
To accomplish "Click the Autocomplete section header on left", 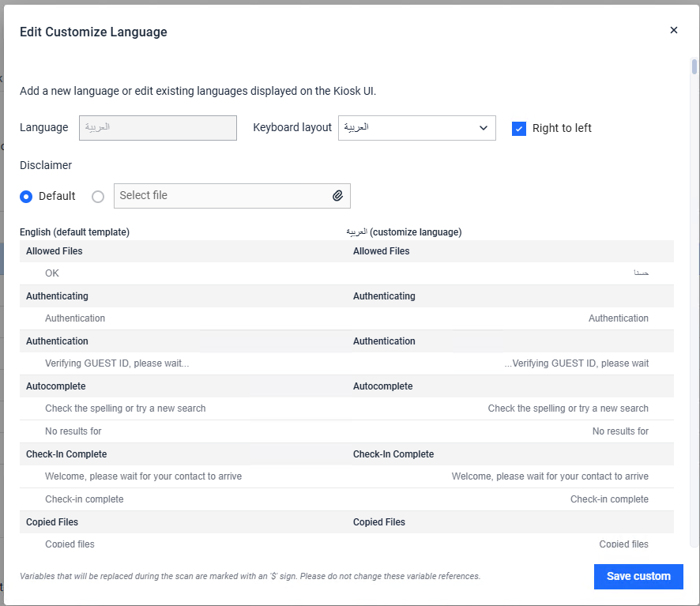I will [x=56, y=386].
